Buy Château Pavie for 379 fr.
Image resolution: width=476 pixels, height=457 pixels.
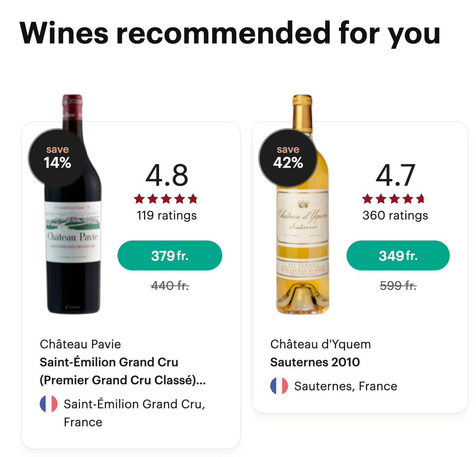coord(170,255)
